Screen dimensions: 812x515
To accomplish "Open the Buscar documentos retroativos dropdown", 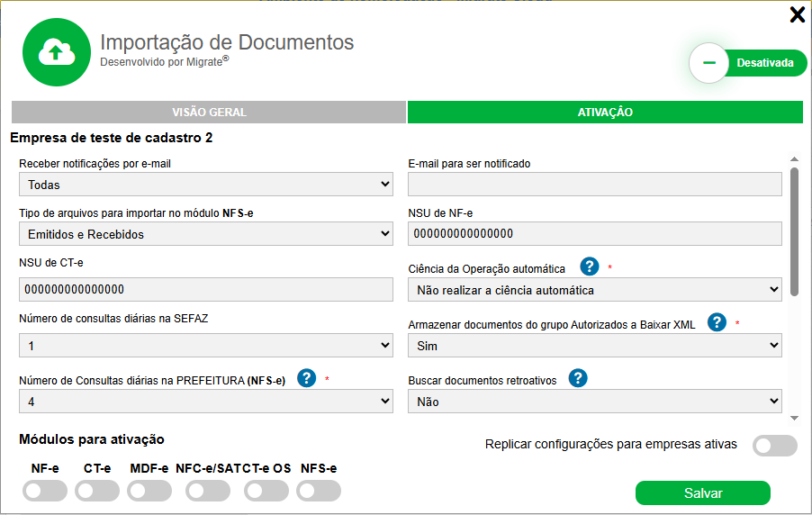I will (594, 402).
